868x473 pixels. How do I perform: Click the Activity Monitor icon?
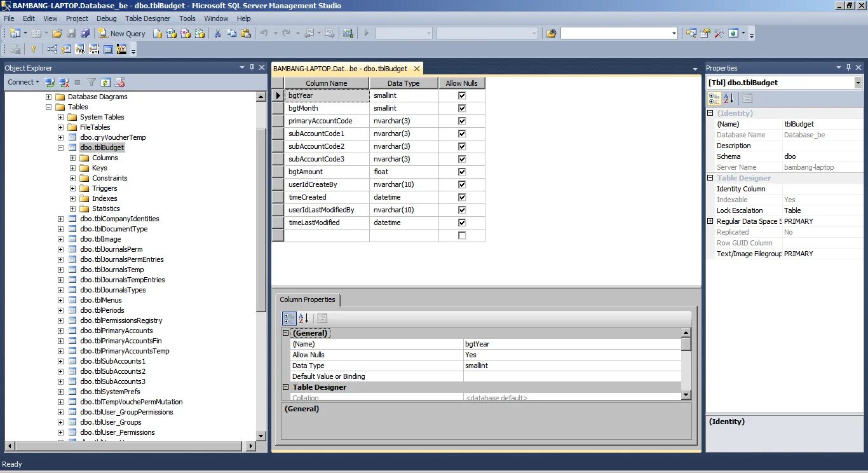(x=348, y=33)
